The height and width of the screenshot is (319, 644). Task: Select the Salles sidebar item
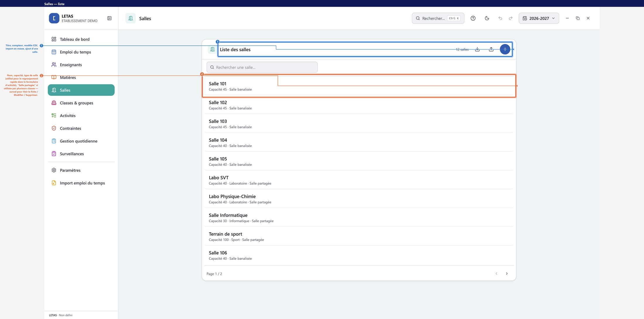point(81,90)
